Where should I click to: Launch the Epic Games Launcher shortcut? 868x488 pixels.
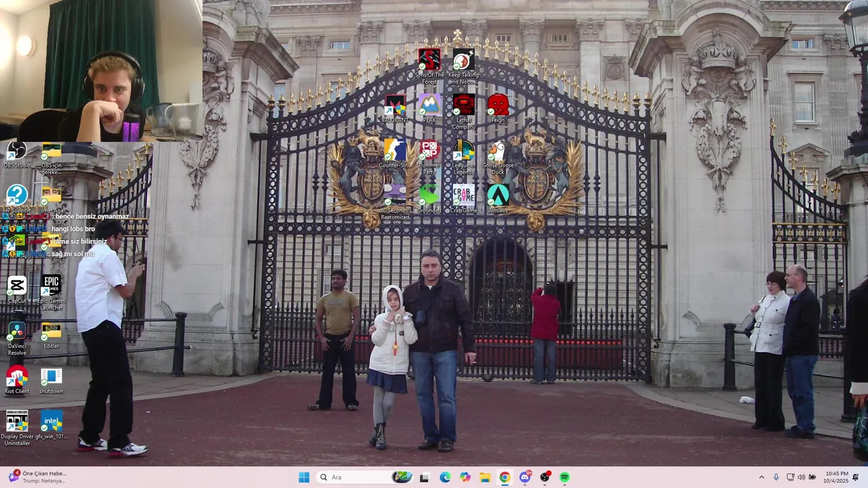(51, 293)
